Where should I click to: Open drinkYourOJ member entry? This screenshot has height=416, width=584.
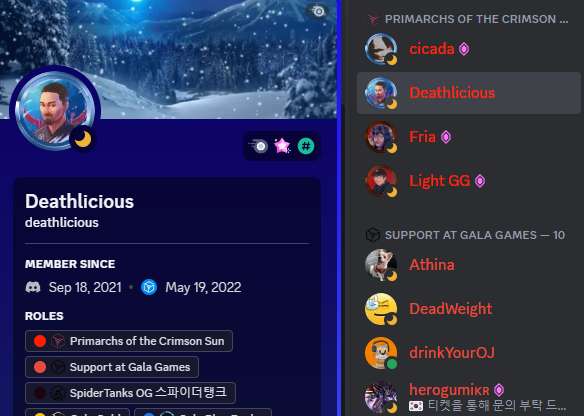[469, 353]
